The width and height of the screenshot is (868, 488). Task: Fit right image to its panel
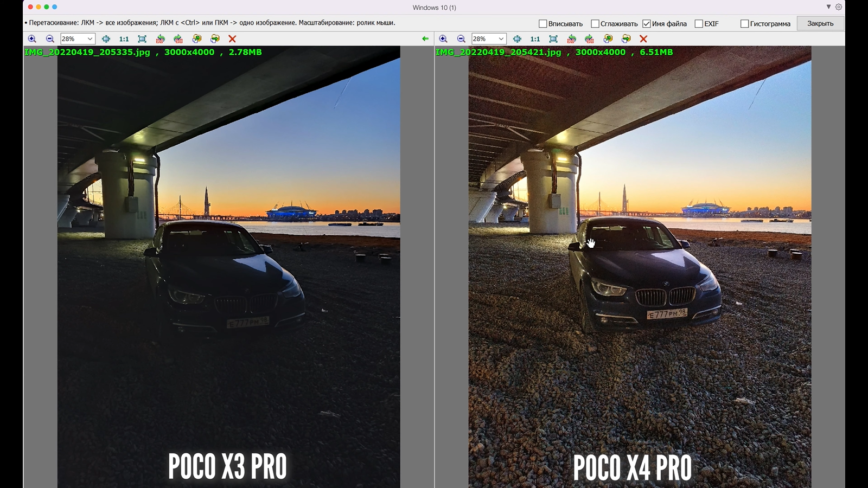point(553,39)
